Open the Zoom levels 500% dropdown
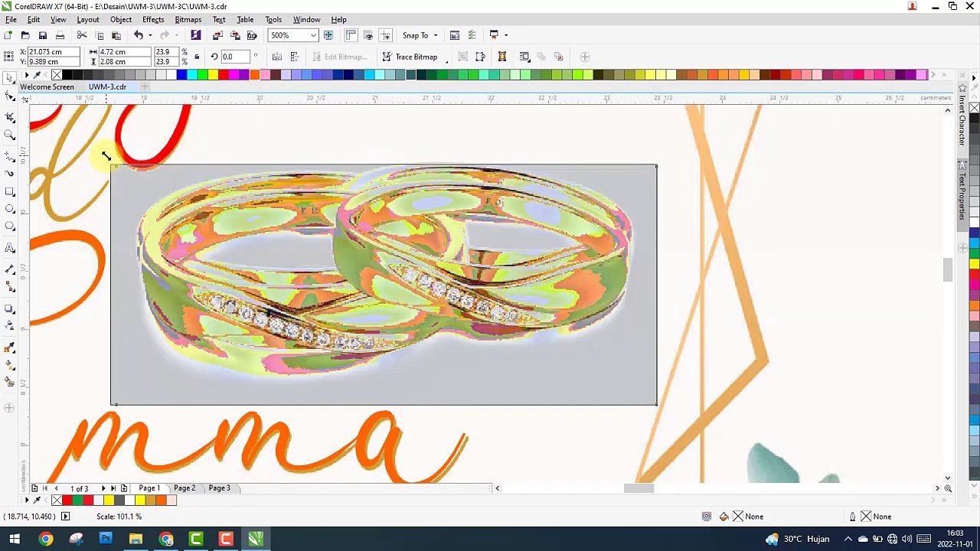980x551 pixels. click(313, 35)
